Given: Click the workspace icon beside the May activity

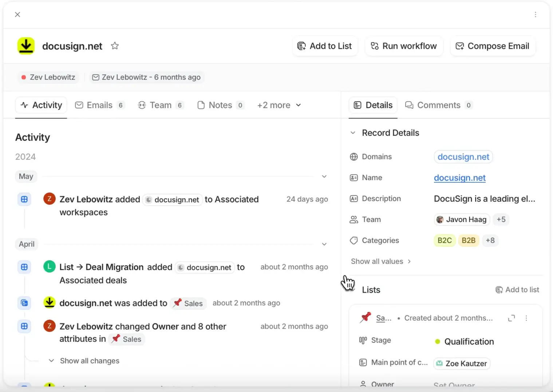Looking at the screenshot, I should tap(24, 199).
